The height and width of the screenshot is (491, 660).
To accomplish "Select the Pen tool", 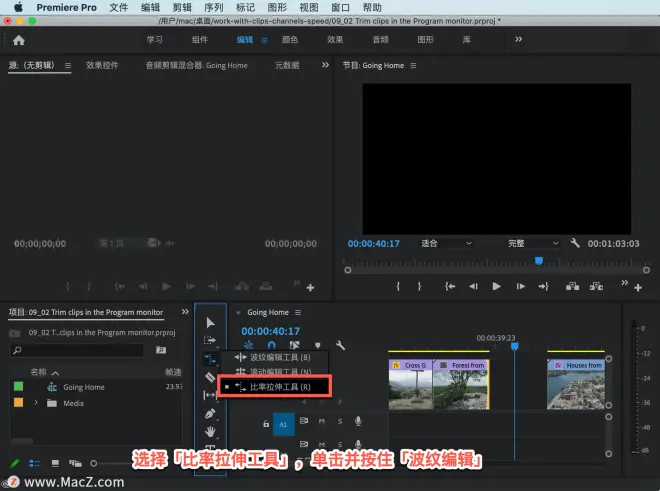I will coord(210,414).
